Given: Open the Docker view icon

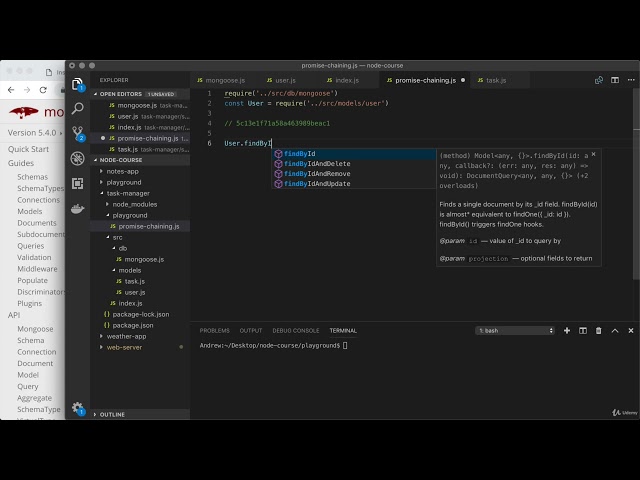Looking at the screenshot, I should (x=77, y=209).
